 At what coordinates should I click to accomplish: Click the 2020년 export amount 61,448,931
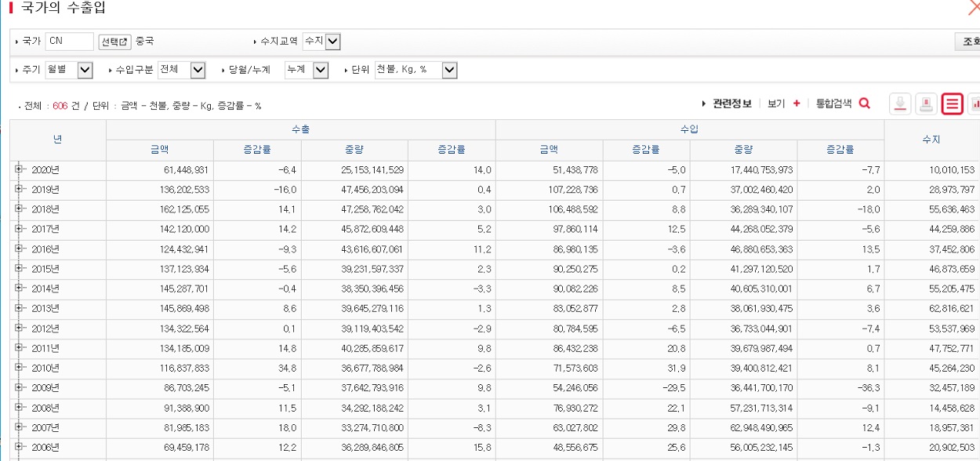(x=187, y=169)
